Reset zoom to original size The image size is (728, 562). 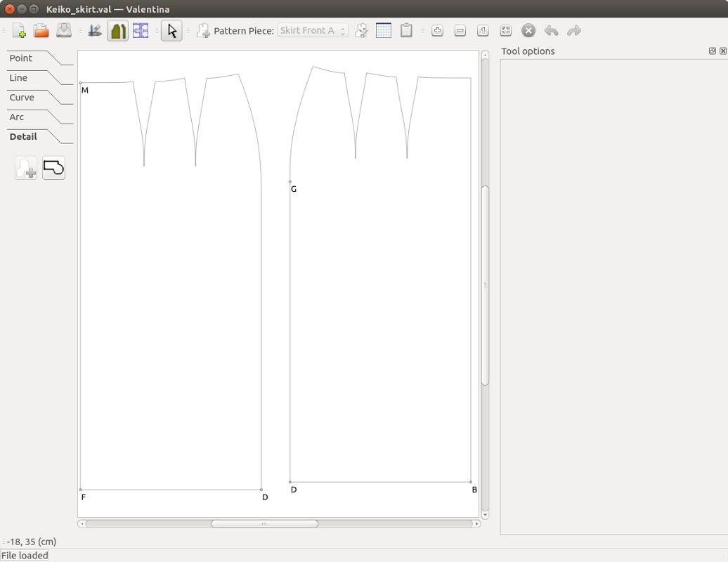pos(483,31)
